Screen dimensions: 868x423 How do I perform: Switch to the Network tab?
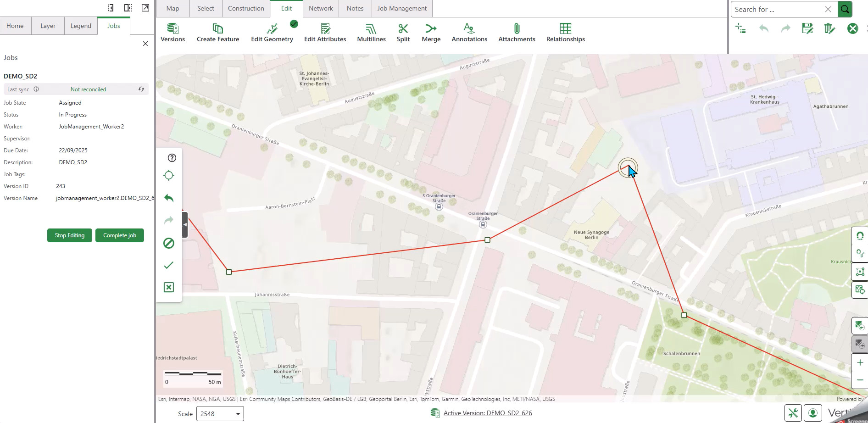(x=321, y=8)
